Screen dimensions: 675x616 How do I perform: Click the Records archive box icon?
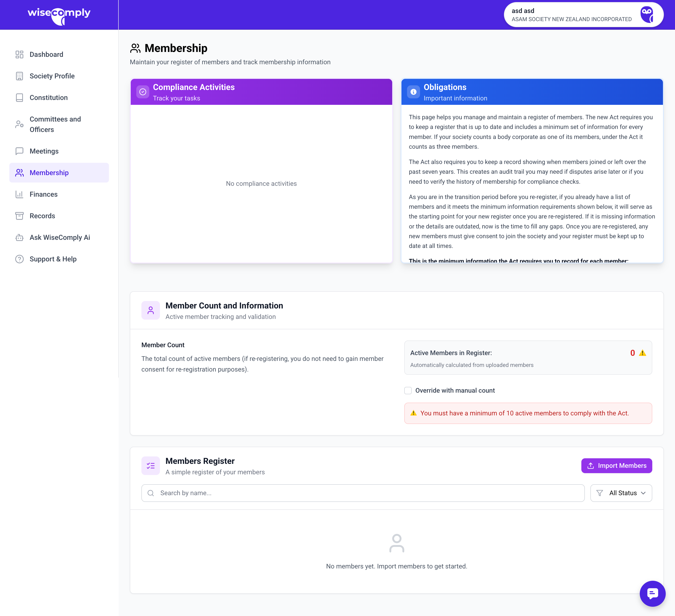[x=19, y=216]
